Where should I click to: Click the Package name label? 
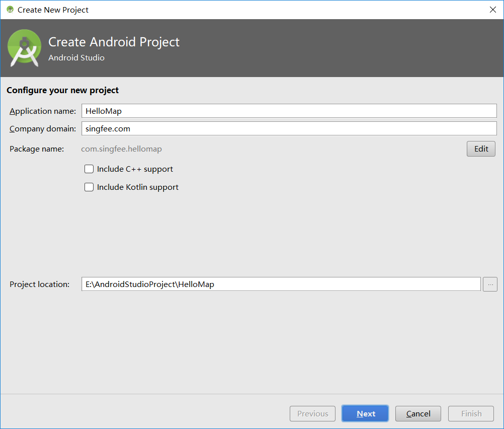(x=37, y=149)
